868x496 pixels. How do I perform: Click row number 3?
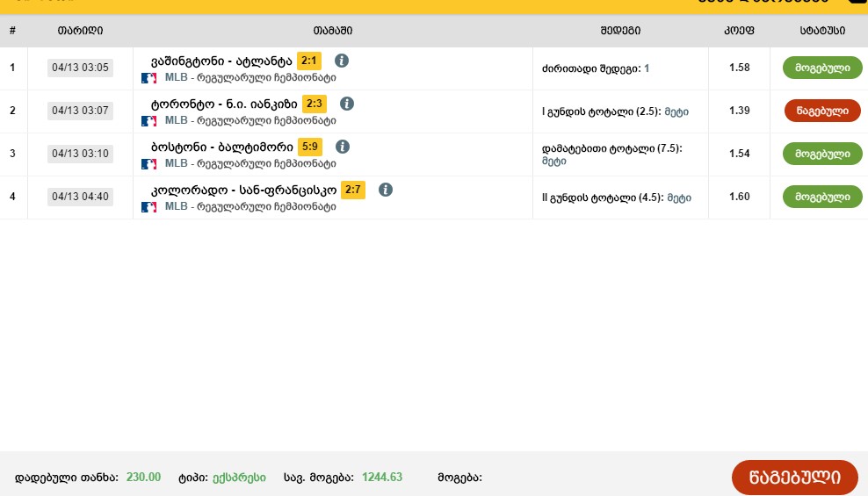point(12,154)
